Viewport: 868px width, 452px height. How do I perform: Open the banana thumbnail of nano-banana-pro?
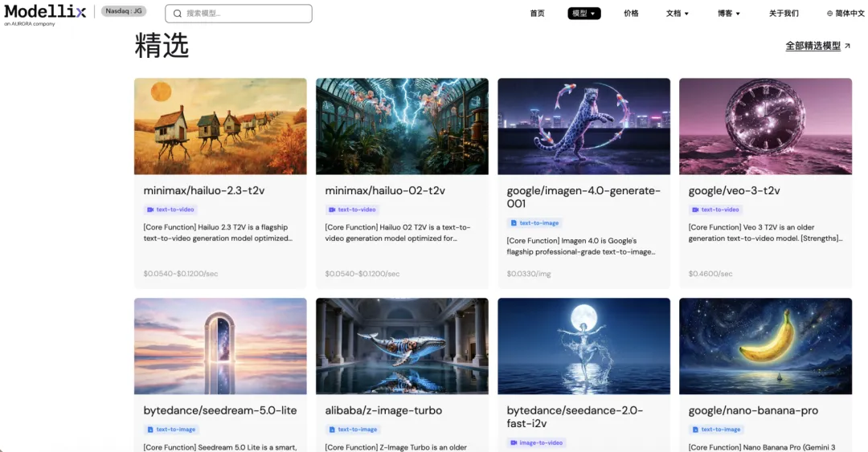pyautogui.click(x=766, y=346)
